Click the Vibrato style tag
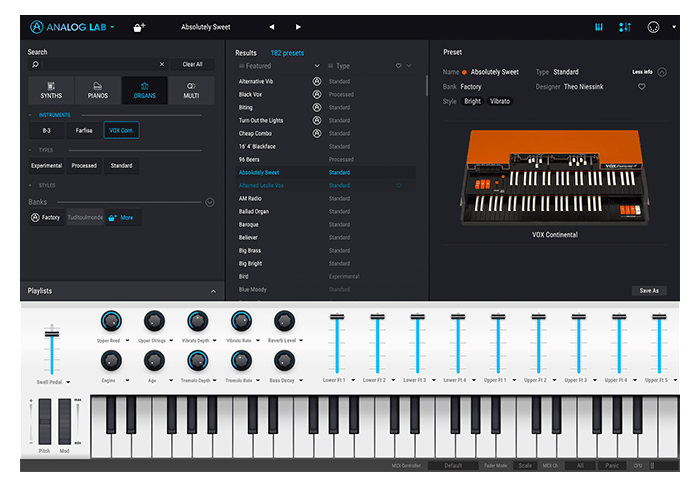The width and height of the screenshot is (700, 486). tap(500, 101)
